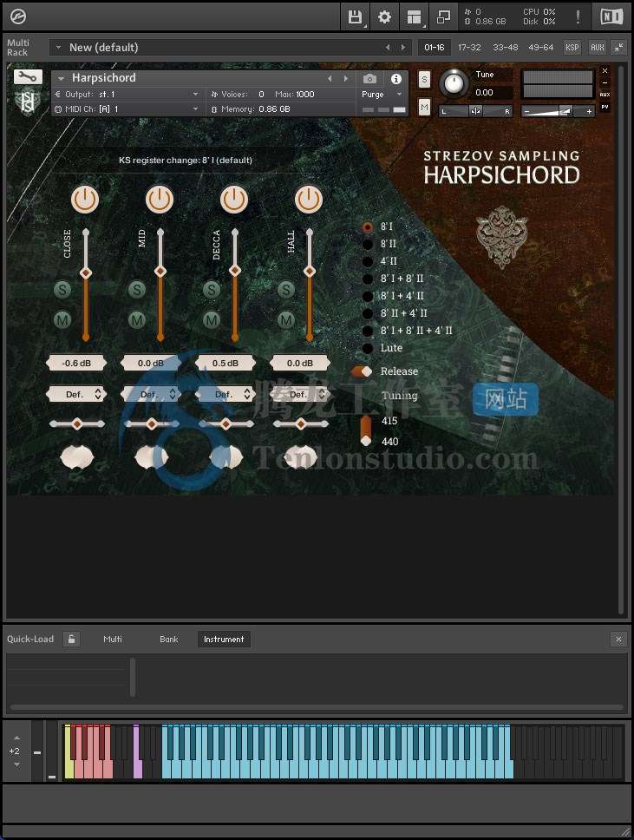Screen dimensions: 634x840
Task: Load next instrument arrow
Action: pyautogui.click(x=346, y=79)
